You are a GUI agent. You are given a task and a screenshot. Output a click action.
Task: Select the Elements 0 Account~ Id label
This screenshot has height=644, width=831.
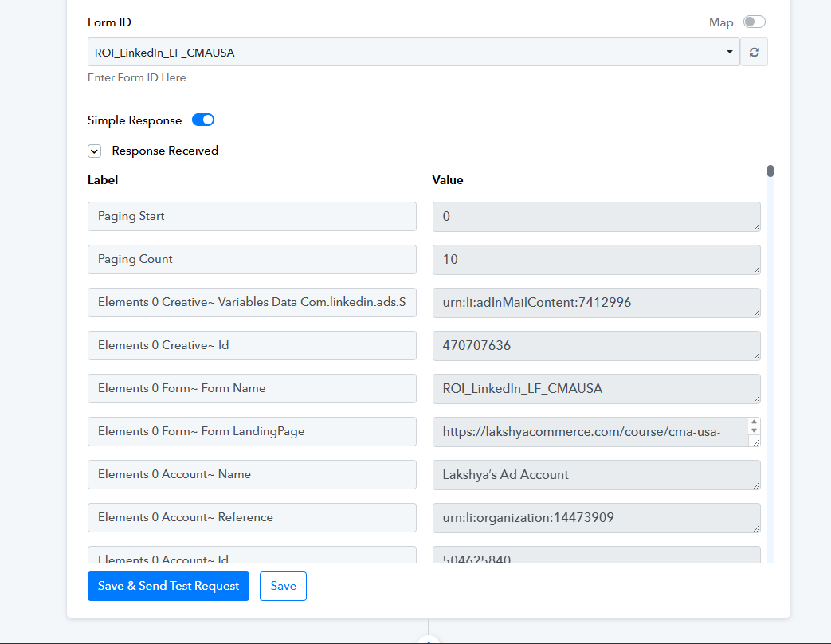[252, 555]
